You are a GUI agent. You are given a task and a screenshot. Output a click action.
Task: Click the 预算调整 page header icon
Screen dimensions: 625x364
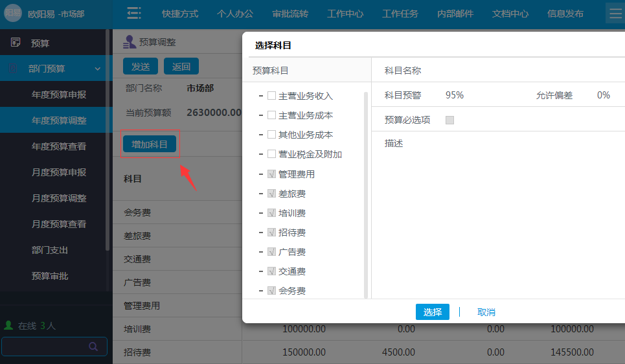click(x=129, y=42)
